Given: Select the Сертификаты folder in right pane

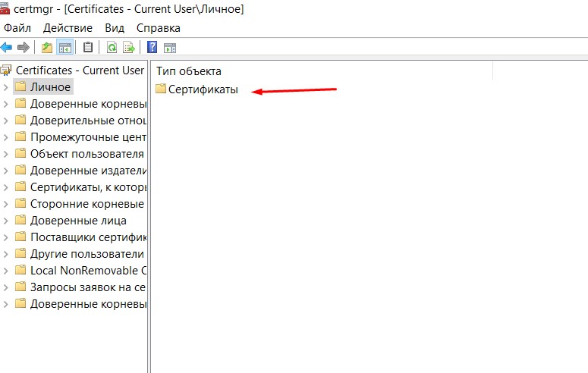Looking at the screenshot, I should click(x=203, y=89).
